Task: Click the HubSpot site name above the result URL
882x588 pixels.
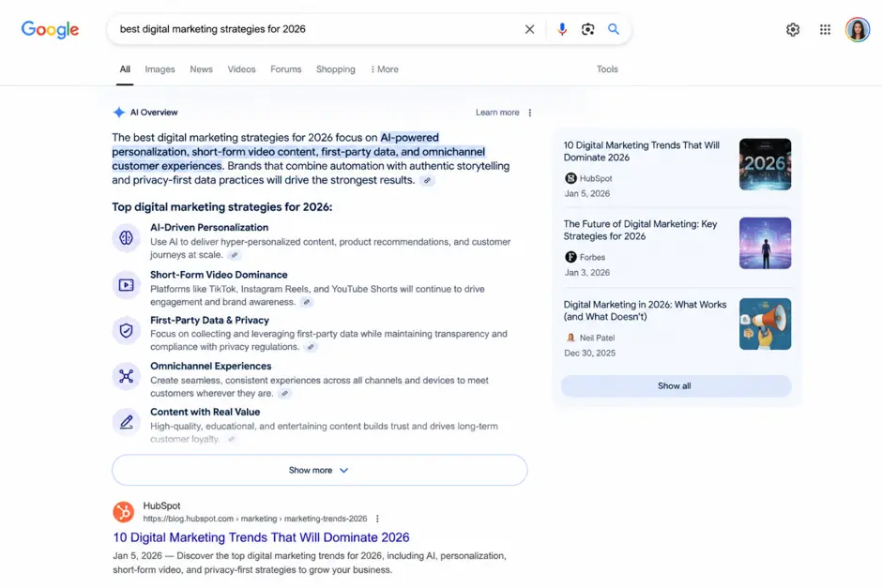Action: tap(161, 505)
